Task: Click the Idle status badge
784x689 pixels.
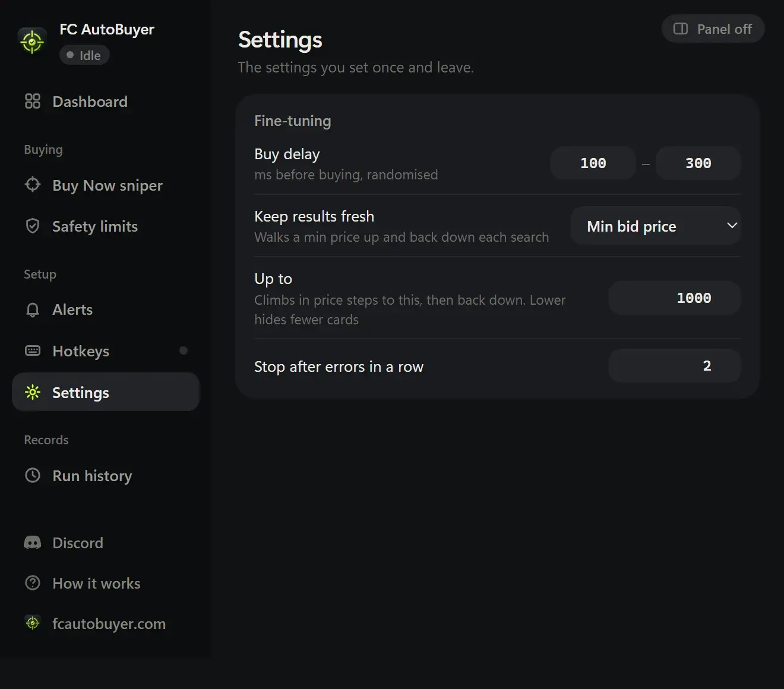Action: click(84, 55)
